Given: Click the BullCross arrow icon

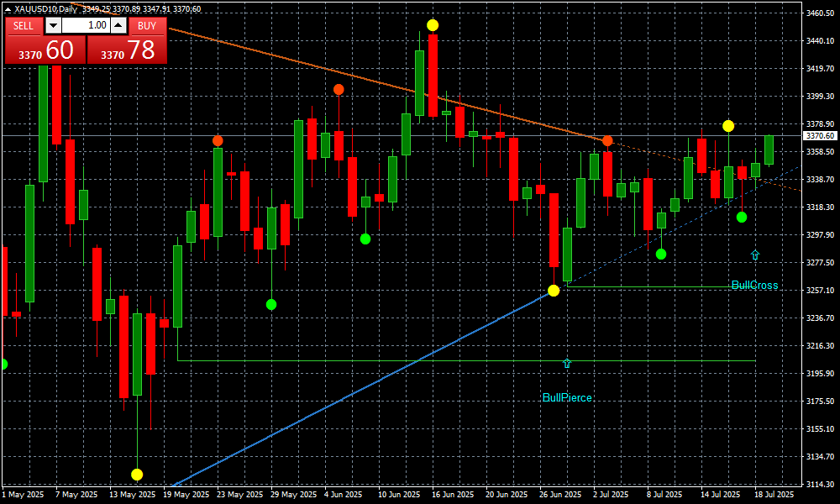Looking at the screenshot, I should [755, 255].
